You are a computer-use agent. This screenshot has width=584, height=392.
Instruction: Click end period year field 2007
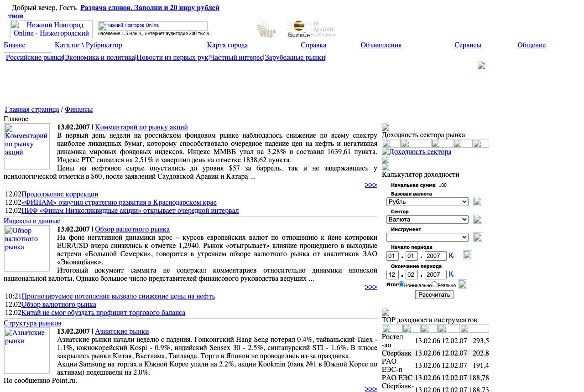coord(436,274)
